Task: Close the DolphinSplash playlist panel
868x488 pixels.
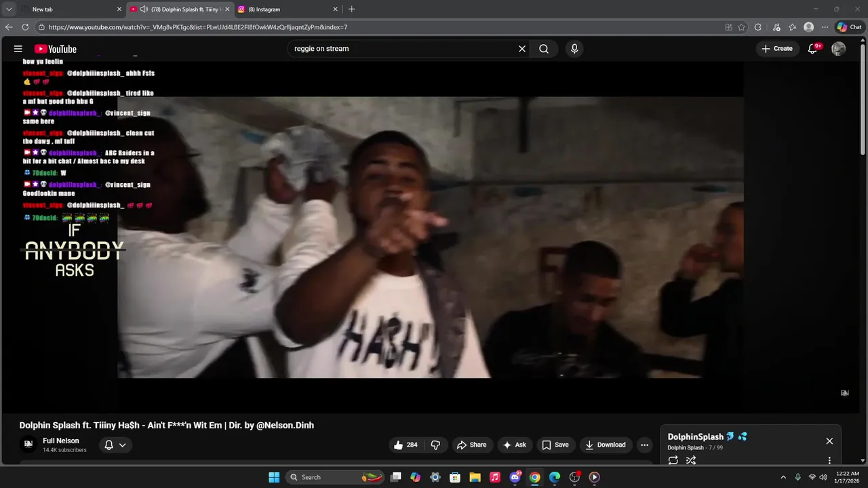Action: [x=829, y=441]
